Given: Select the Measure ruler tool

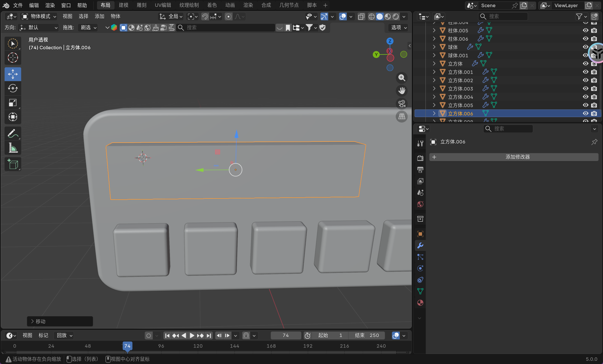Looking at the screenshot, I should (13, 148).
